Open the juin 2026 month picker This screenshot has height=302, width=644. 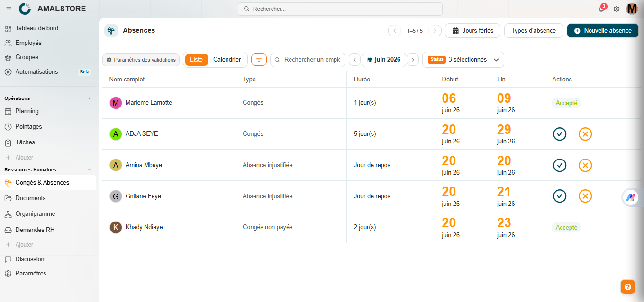[x=384, y=60]
